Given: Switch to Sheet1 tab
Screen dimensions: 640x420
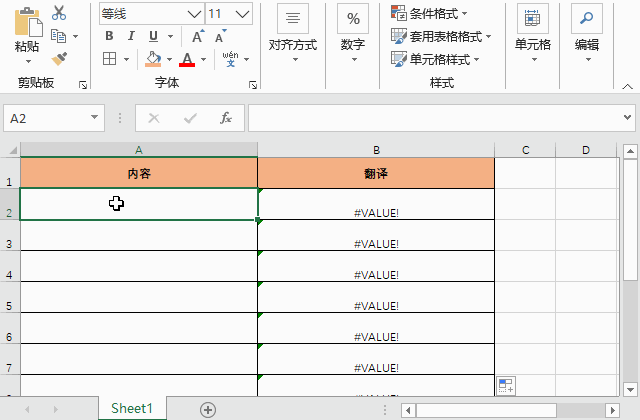Looking at the screenshot, I should tap(132, 408).
